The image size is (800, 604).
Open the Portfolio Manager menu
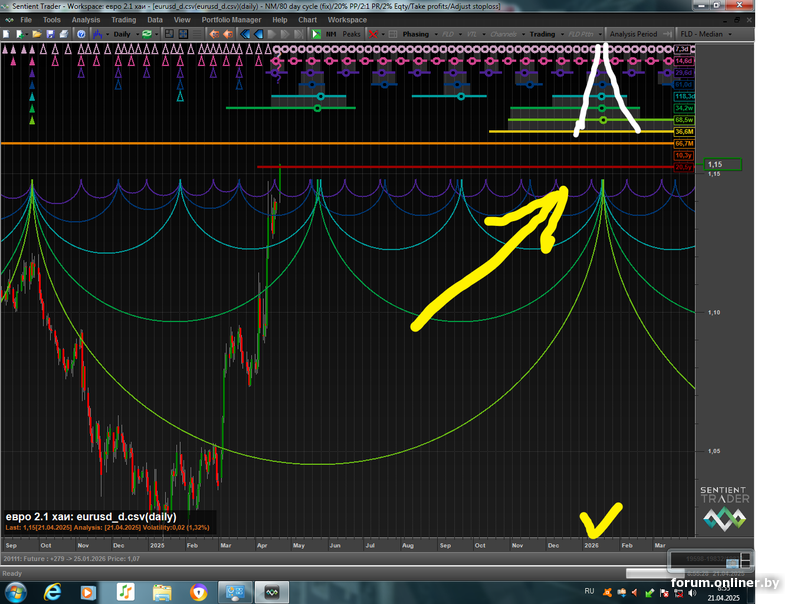coord(231,19)
